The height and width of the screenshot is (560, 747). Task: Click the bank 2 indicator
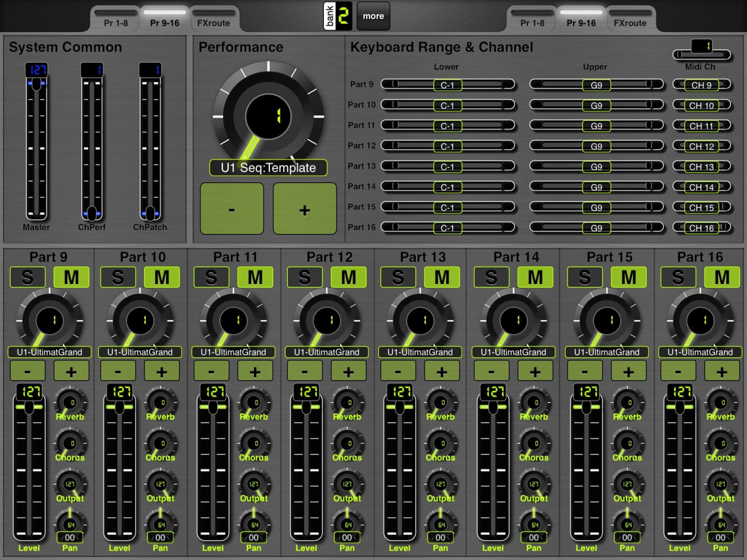338,16
